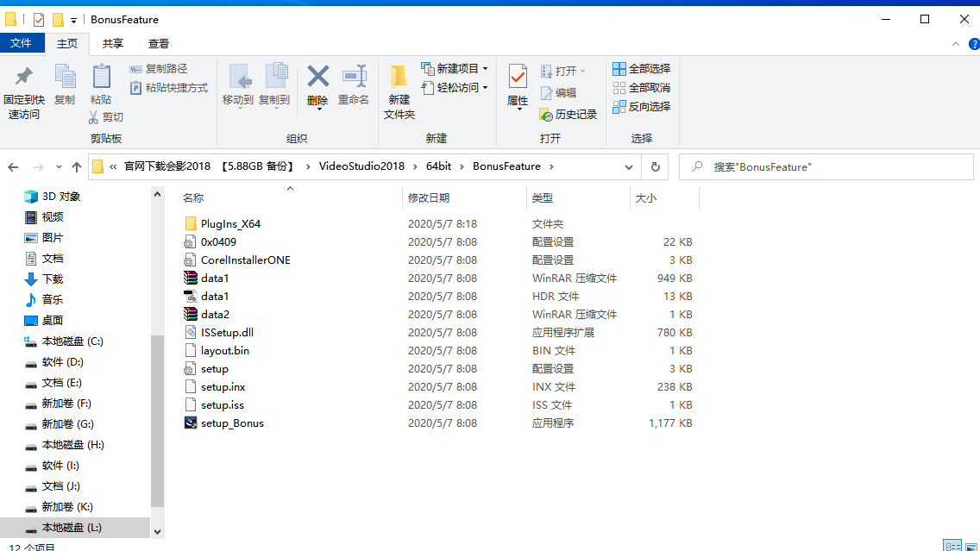The image size is (980, 551).
Task: Open Explorer help question mark
Action: click(x=974, y=44)
